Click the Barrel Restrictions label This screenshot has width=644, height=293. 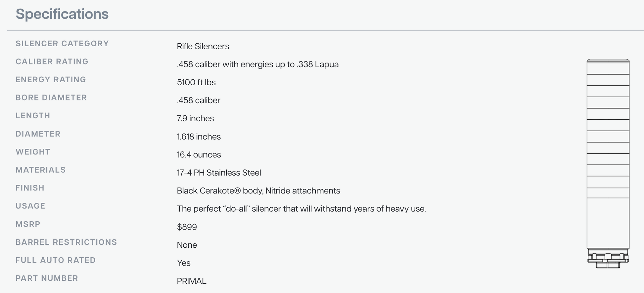(66, 242)
